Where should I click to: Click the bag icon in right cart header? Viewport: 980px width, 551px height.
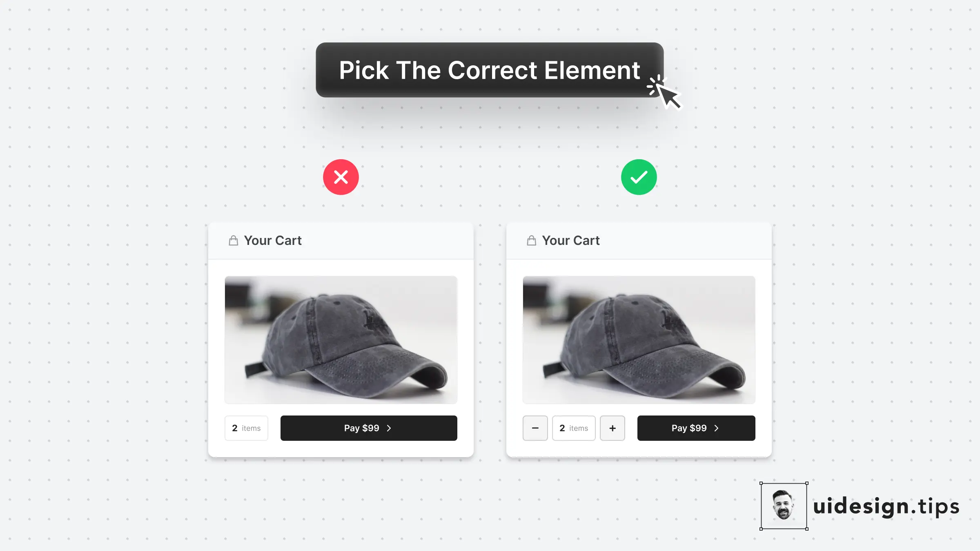531,240
